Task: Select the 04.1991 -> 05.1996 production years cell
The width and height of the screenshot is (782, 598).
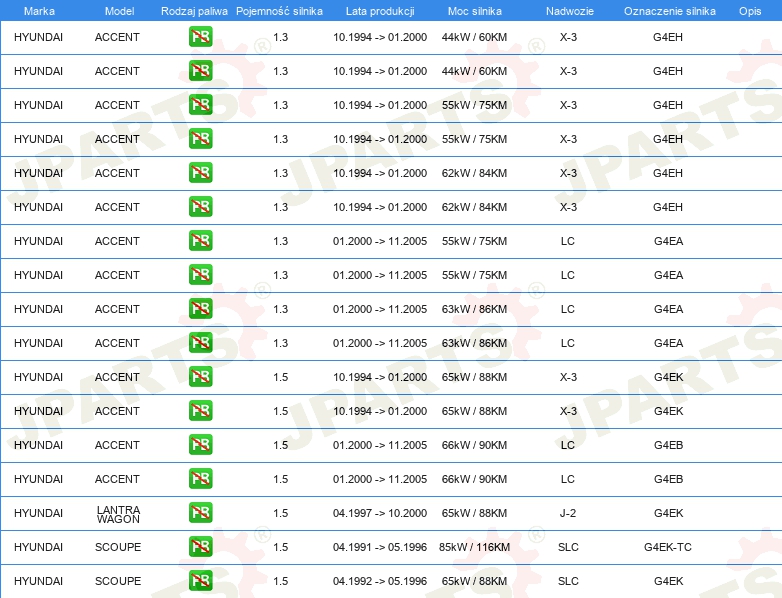Action: 380,547
